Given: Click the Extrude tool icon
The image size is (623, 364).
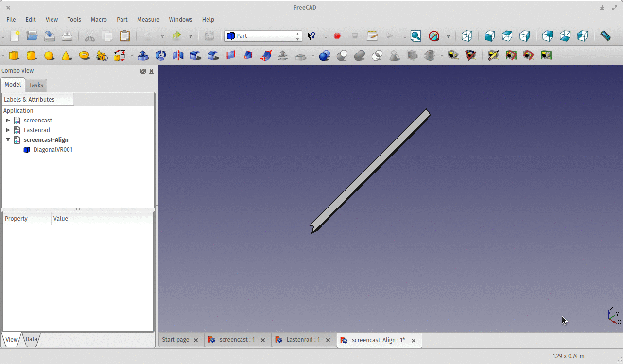Looking at the screenshot, I should coord(143,56).
